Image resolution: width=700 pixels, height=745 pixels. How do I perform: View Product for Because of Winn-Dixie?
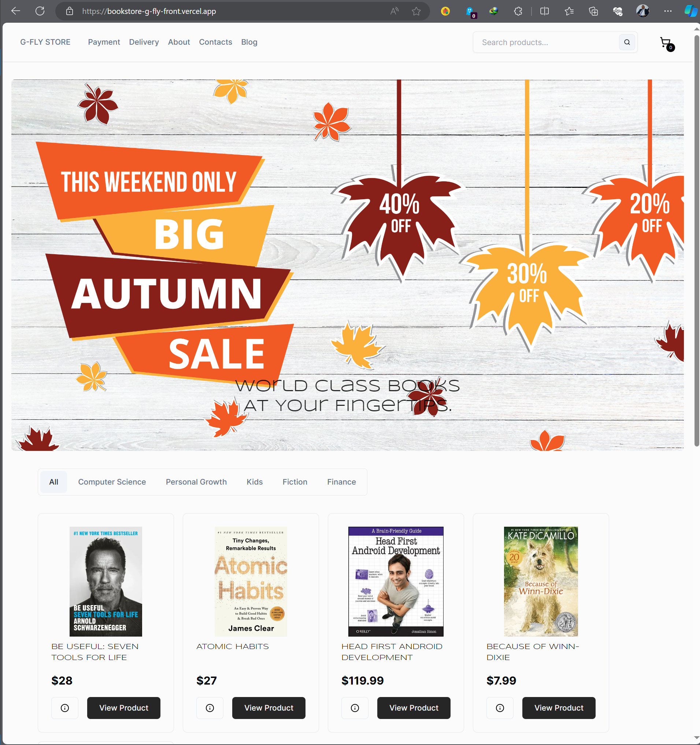point(559,708)
